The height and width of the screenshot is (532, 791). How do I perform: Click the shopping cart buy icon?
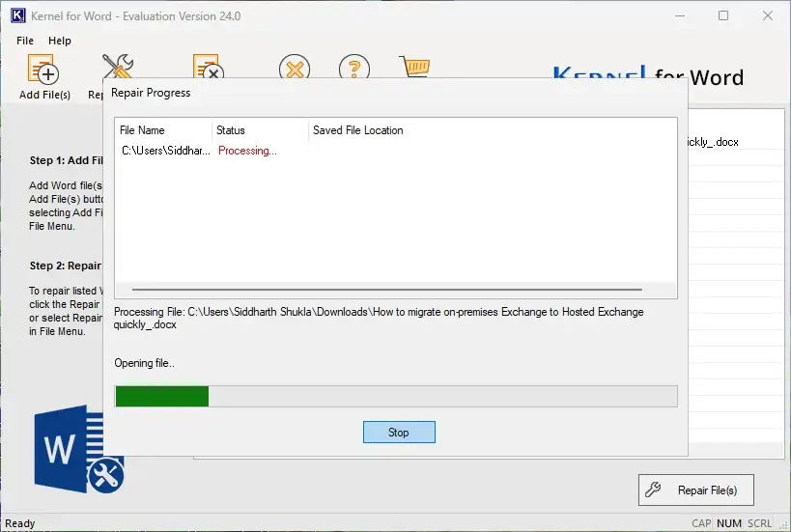(414, 66)
